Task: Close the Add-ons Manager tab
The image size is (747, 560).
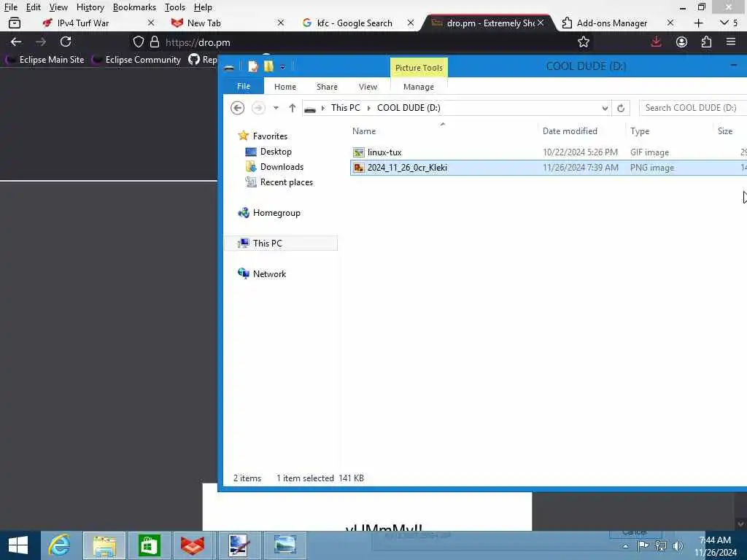Action: [x=670, y=23]
